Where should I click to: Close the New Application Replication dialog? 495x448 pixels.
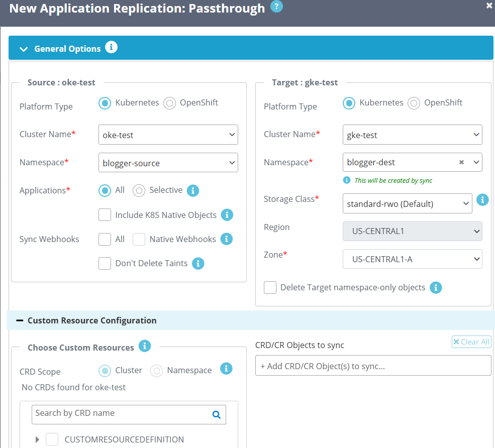(489, 6)
